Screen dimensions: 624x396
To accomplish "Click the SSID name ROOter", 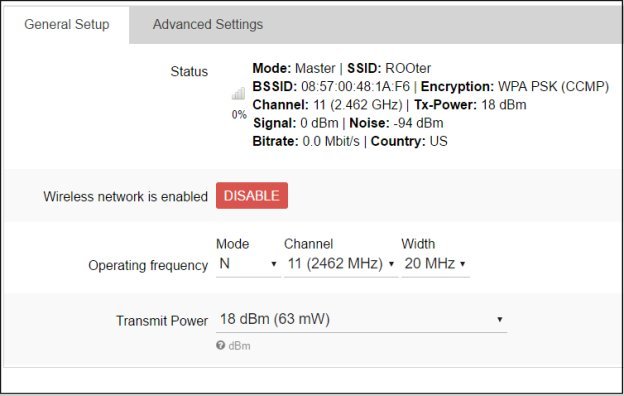I will click(408, 68).
